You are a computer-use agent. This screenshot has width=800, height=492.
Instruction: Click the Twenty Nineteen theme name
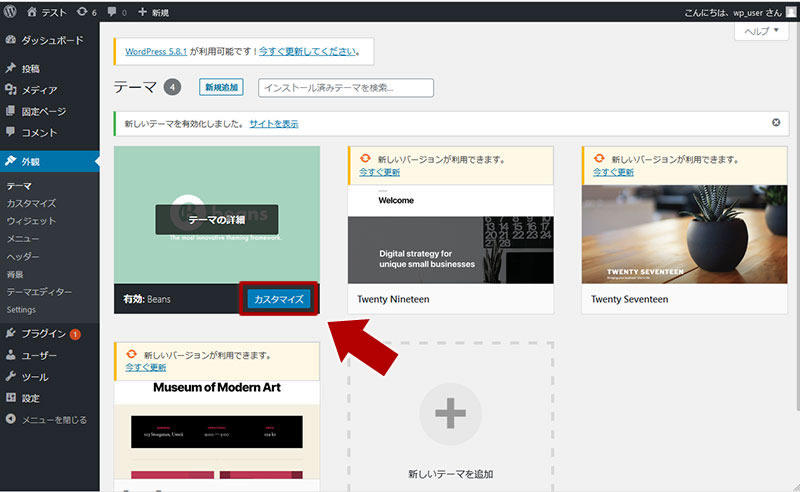coord(393,300)
